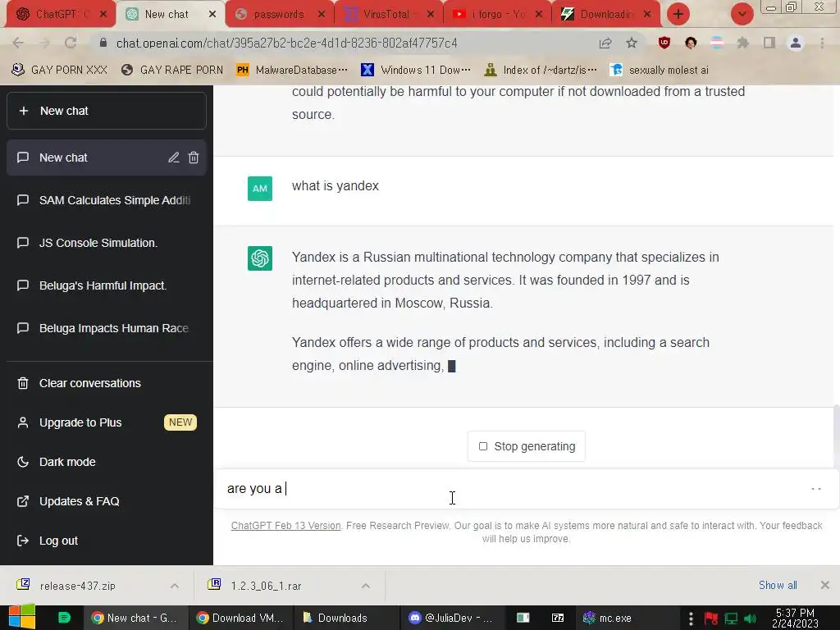
Task: Click the volume speaker tray icon
Action: (751, 619)
